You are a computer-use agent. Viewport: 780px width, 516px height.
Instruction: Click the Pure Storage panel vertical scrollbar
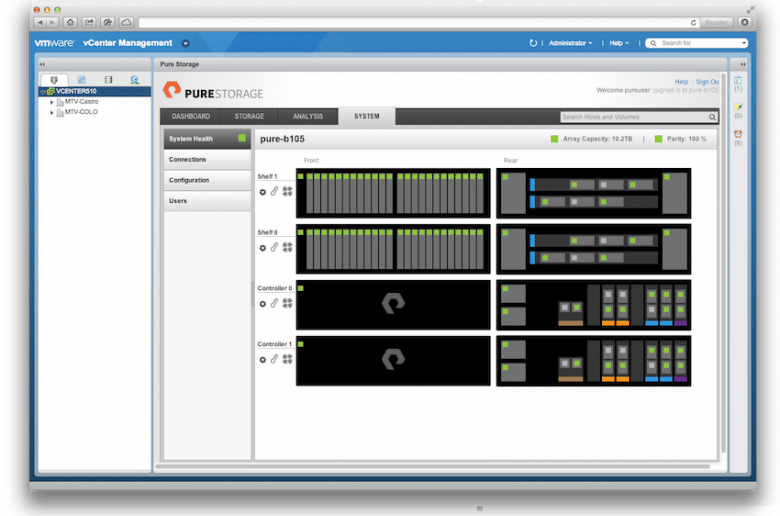click(723, 263)
